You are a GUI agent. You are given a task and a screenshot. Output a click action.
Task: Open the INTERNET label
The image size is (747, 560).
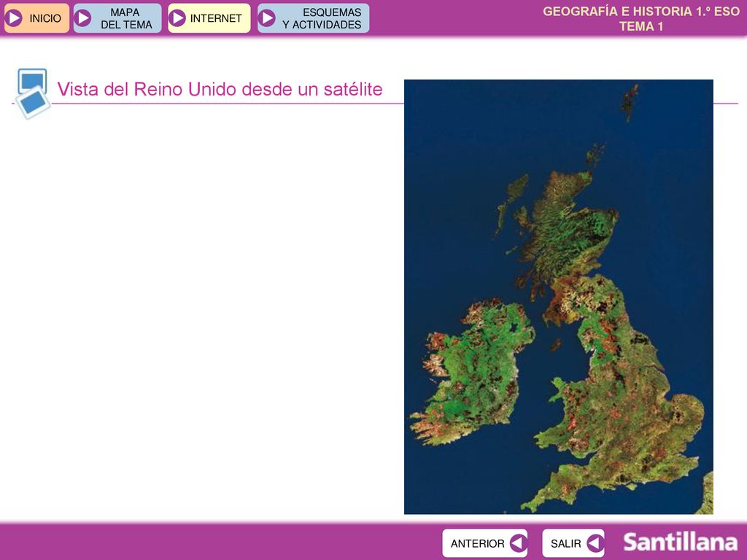(216, 18)
